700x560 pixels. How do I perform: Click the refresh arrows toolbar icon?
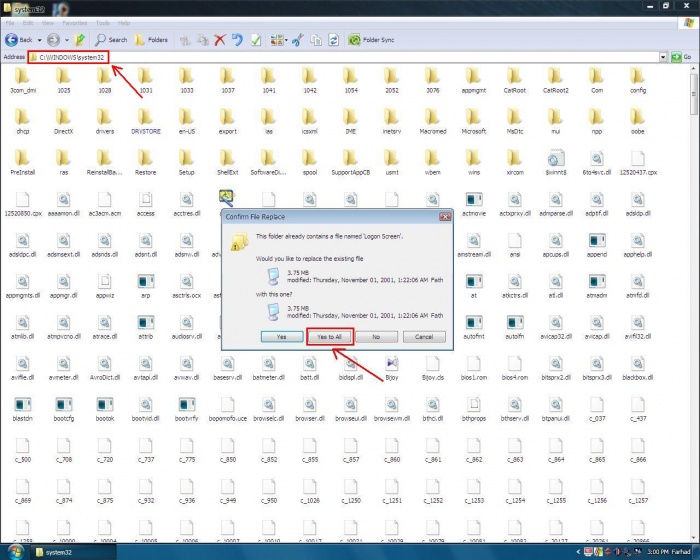333,40
